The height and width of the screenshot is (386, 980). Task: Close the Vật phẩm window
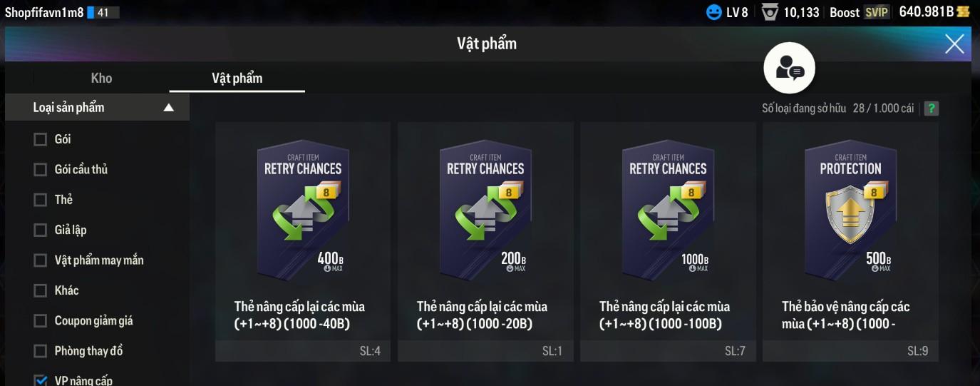click(x=954, y=44)
